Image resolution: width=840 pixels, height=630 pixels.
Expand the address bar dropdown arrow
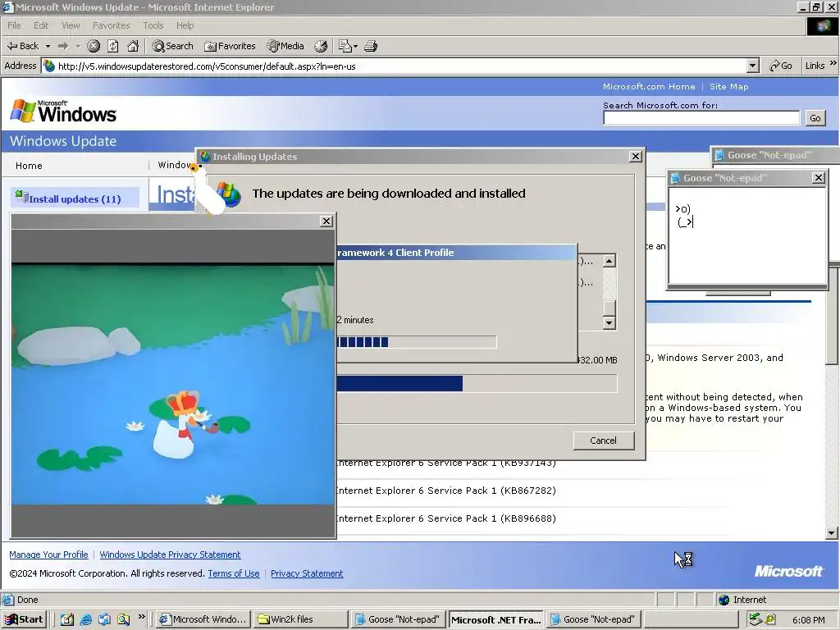753,66
